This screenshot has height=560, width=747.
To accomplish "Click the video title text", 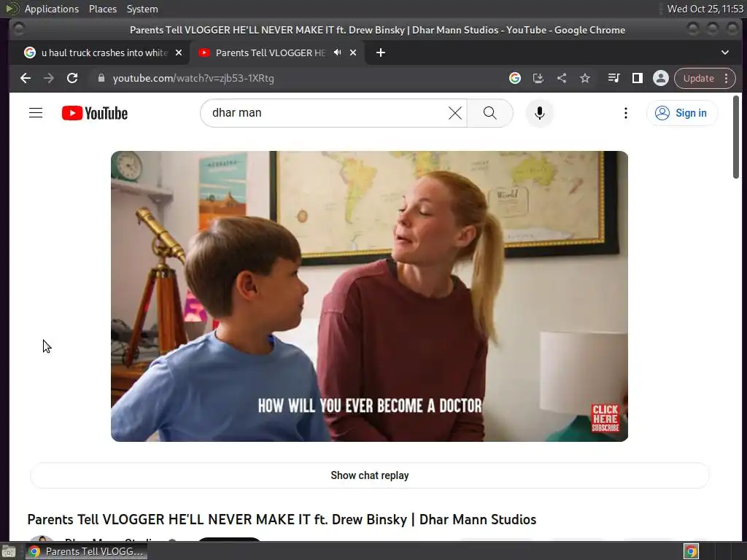I will click(x=282, y=519).
